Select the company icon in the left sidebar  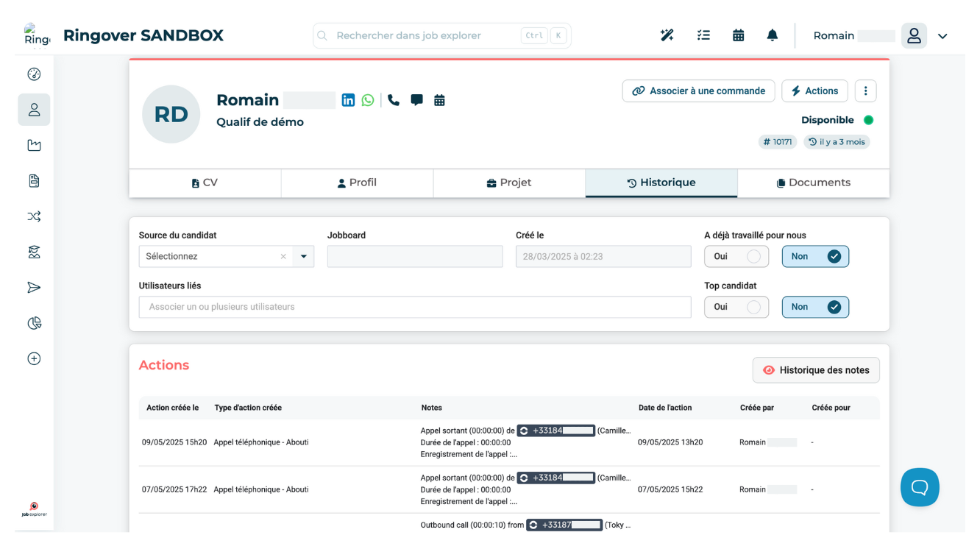click(x=33, y=145)
